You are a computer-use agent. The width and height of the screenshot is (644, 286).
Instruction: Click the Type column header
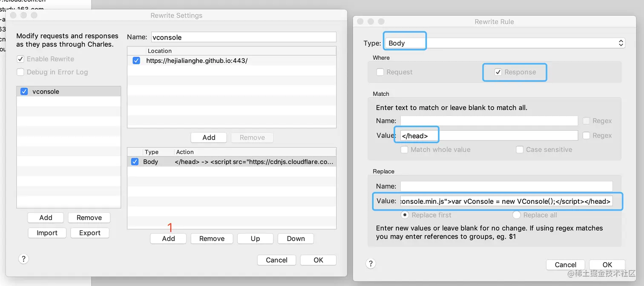[x=158, y=152]
